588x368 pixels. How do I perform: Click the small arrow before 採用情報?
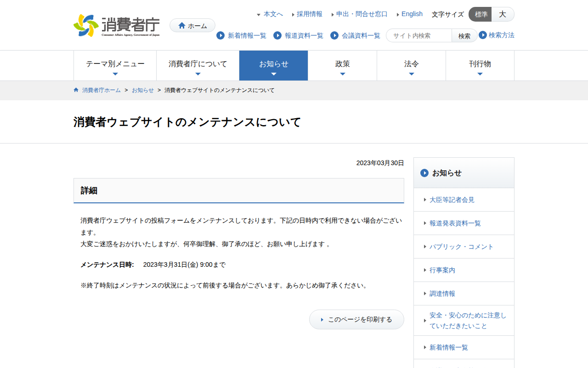click(x=293, y=15)
